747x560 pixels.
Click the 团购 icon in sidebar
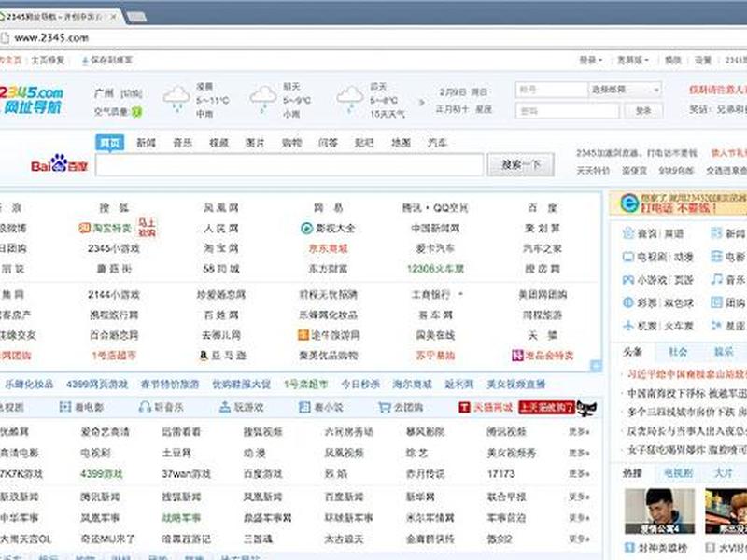pyautogui.click(x=716, y=302)
